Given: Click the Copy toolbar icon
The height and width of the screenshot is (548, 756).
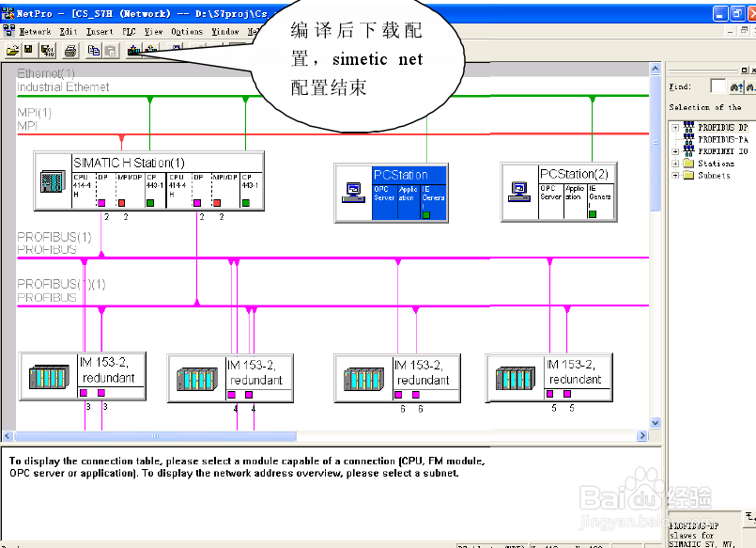Looking at the screenshot, I should coord(94,50).
